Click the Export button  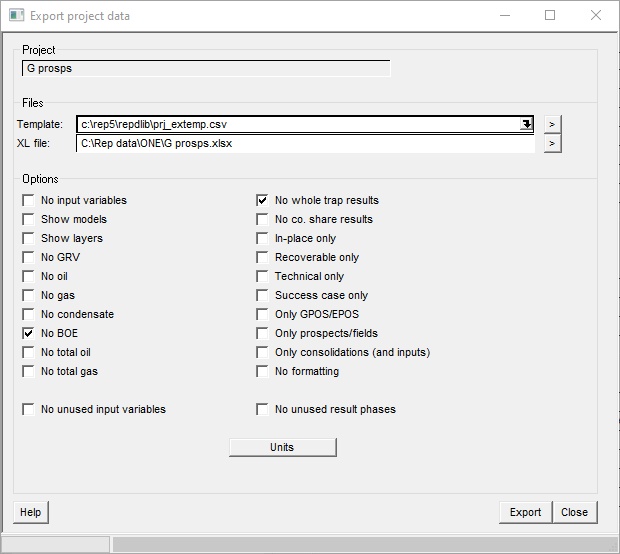[525, 512]
